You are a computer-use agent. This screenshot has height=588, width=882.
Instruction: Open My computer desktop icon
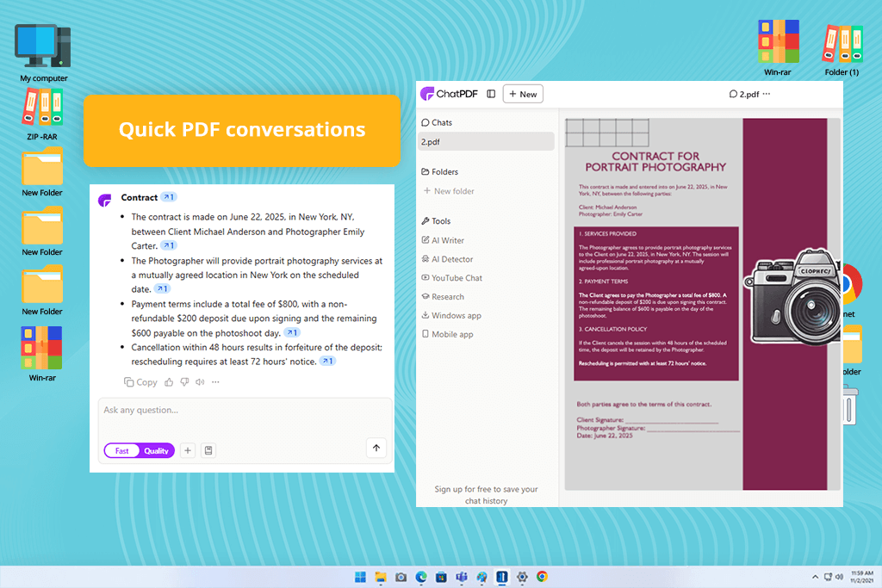[43, 53]
